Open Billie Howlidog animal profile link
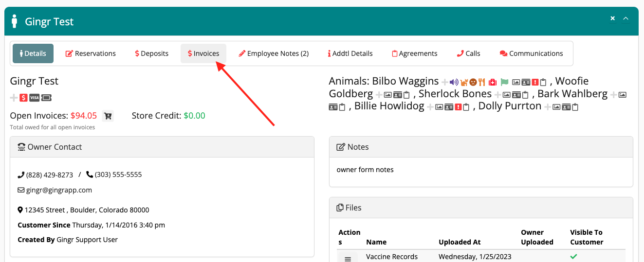 click(389, 106)
